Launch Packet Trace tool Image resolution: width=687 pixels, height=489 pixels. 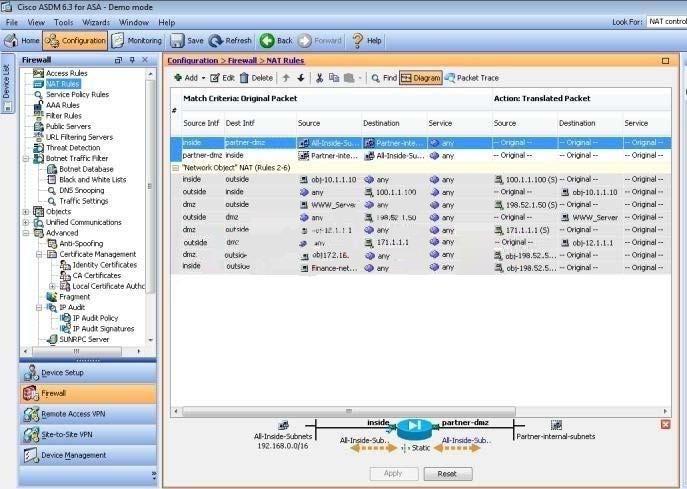tap(472, 78)
